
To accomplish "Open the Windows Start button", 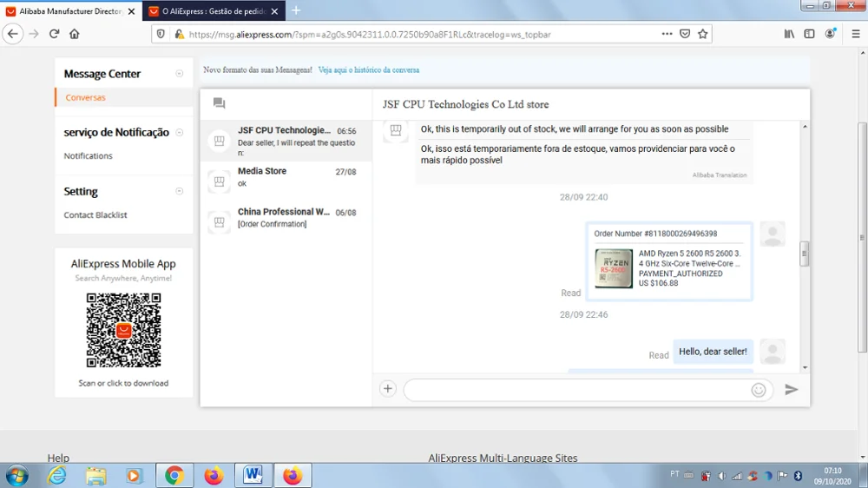I will click(16, 475).
